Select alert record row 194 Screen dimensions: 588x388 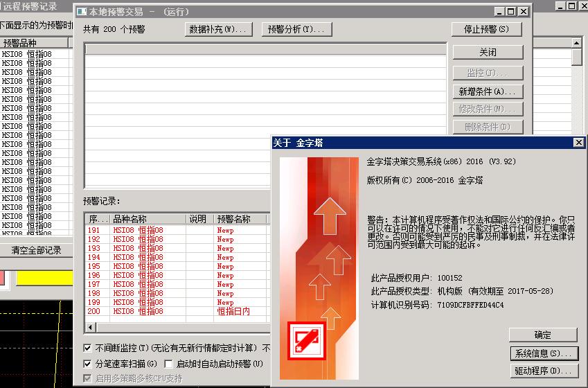click(x=178, y=257)
